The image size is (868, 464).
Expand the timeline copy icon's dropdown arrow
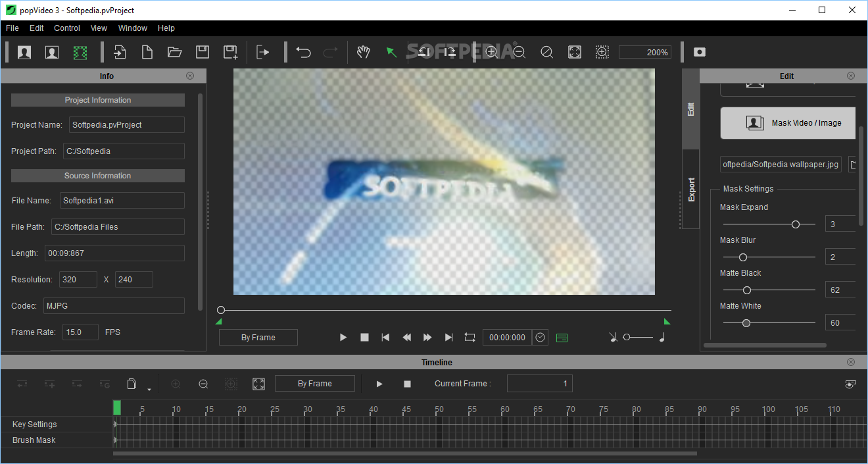tap(149, 390)
